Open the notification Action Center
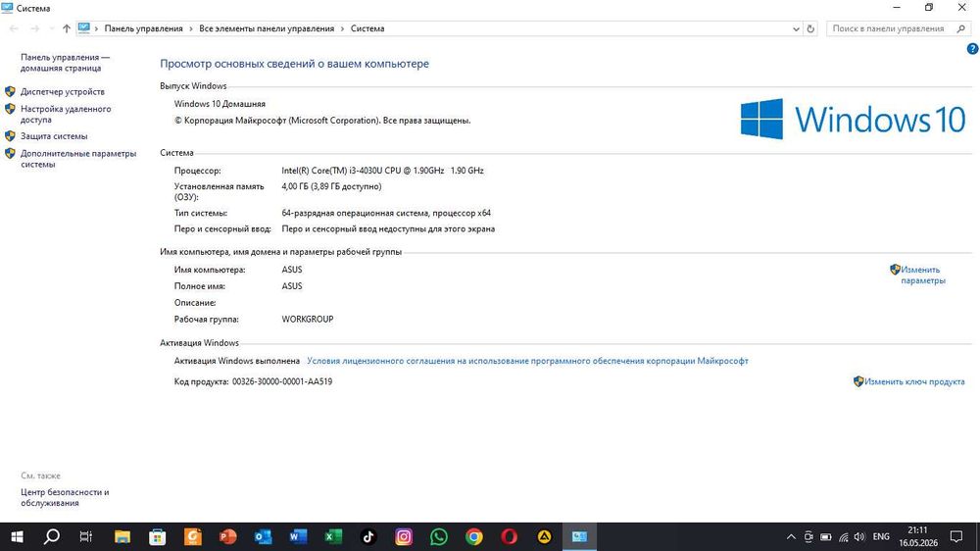Viewport: 980px width, 551px height. pos(956,536)
